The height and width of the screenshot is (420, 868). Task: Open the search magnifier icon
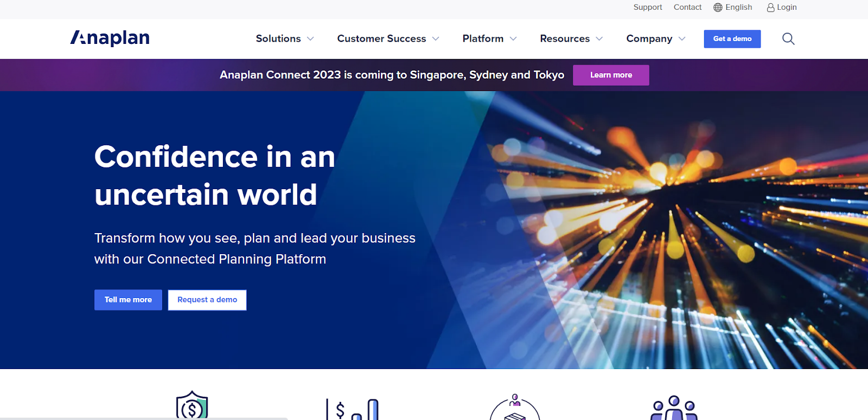click(x=788, y=38)
